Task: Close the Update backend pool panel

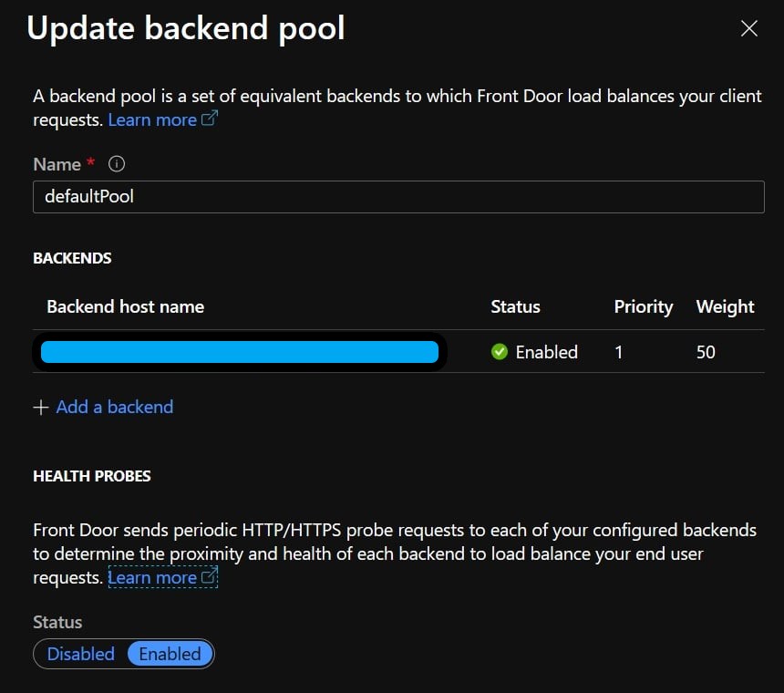Action: [x=748, y=28]
